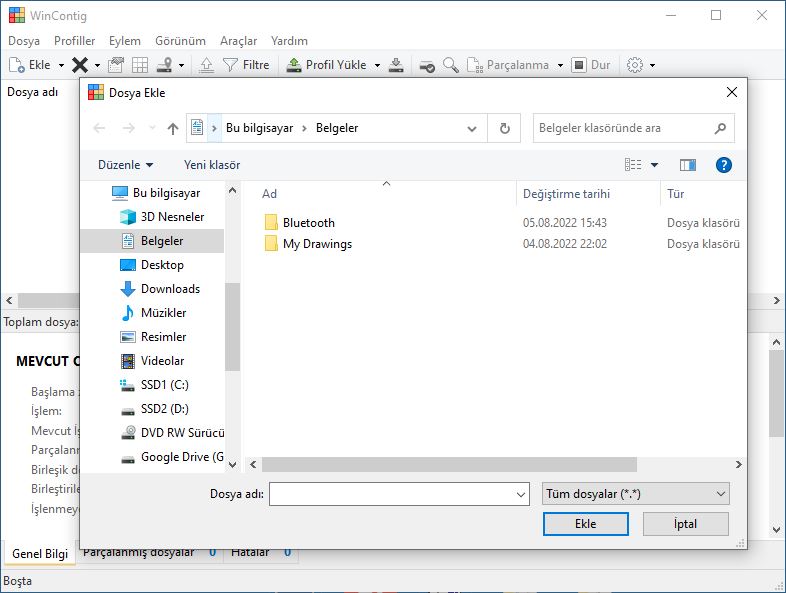Screen dimensions: 786x593
Task: Toggle the preview pane icon
Action: [688, 165]
